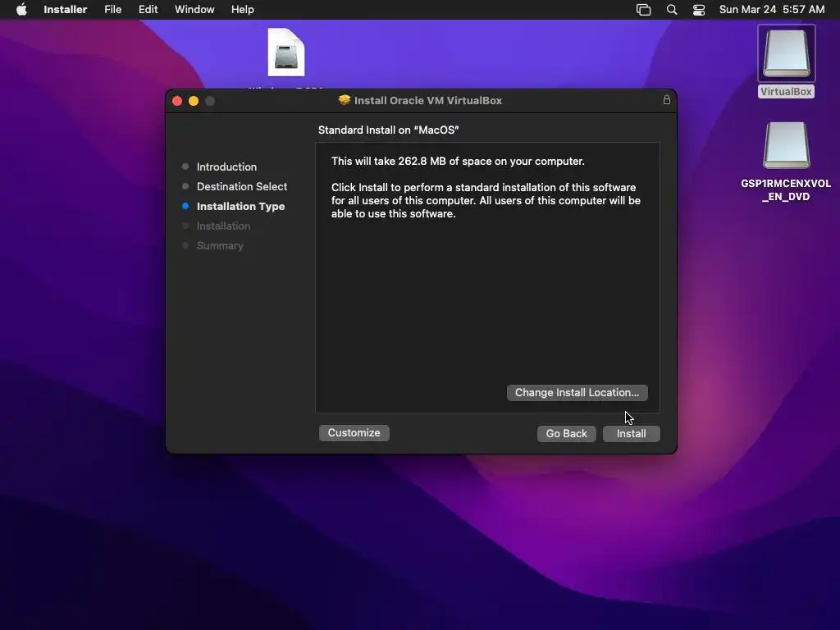Screen dimensions: 840x630
Task: Select the Destination Select step
Action: [x=242, y=186]
